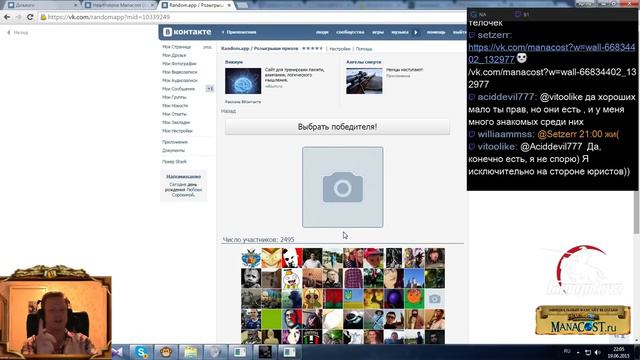Switch to the Диалоги browser tab
Screen dimensions: 640x360
42,5
